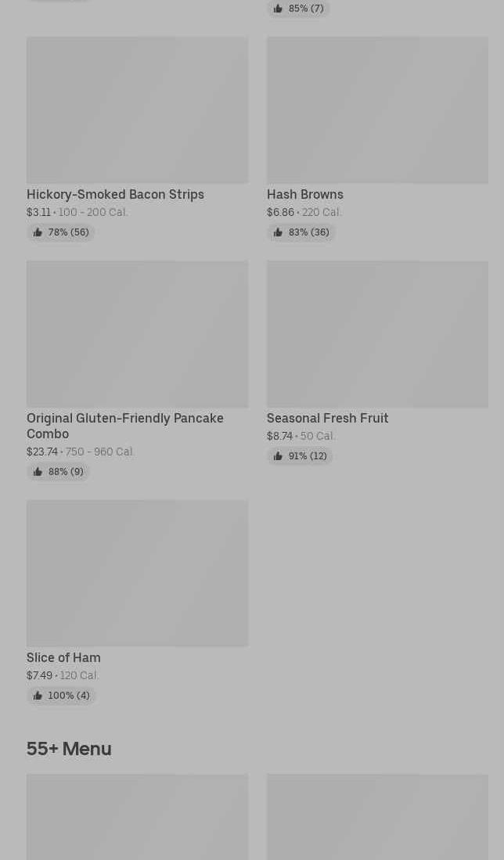This screenshot has height=860, width=504.
Task: Open Hickory-Smoked Bacon Strips item photo
Action: (137, 110)
